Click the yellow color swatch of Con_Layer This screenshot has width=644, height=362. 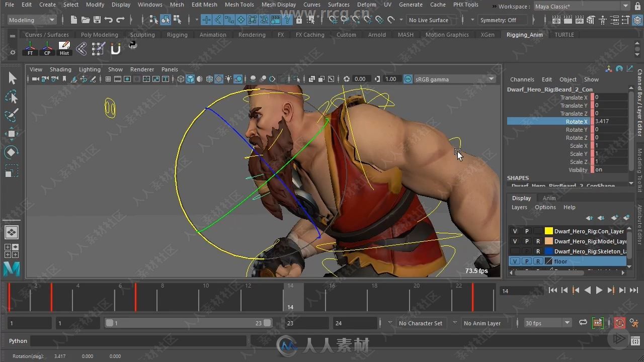tap(549, 231)
